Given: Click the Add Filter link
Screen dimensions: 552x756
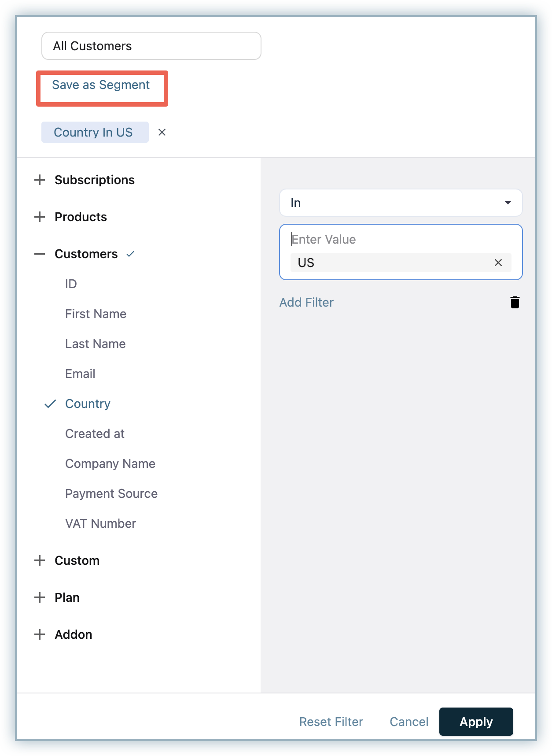Looking at the screenshot, I should (x=306, y=302).
